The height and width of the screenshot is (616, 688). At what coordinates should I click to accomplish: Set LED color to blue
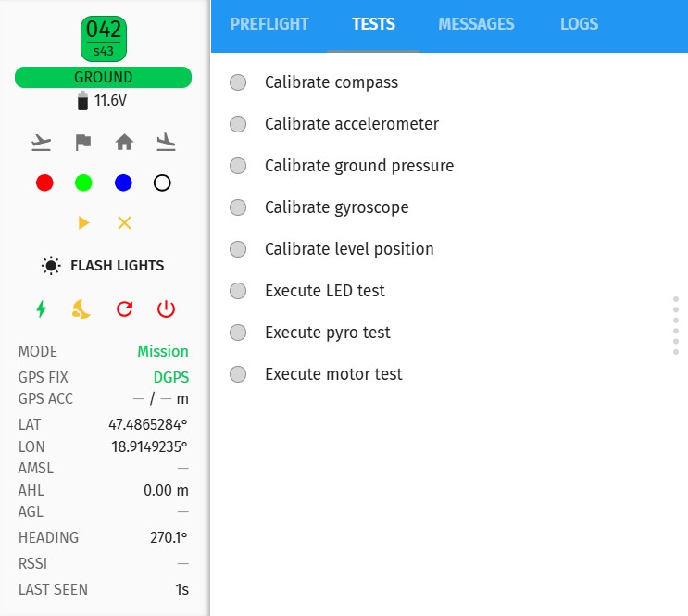pos(123,182)
